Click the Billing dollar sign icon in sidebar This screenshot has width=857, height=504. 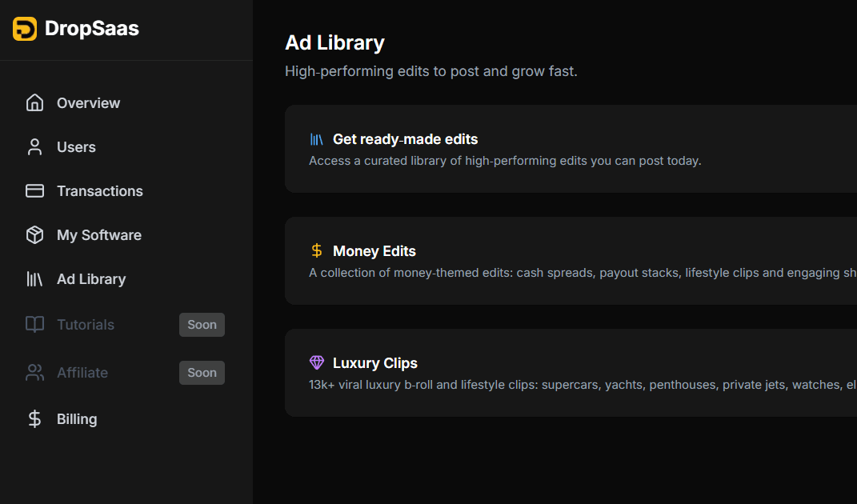click(x=34, y=419)
